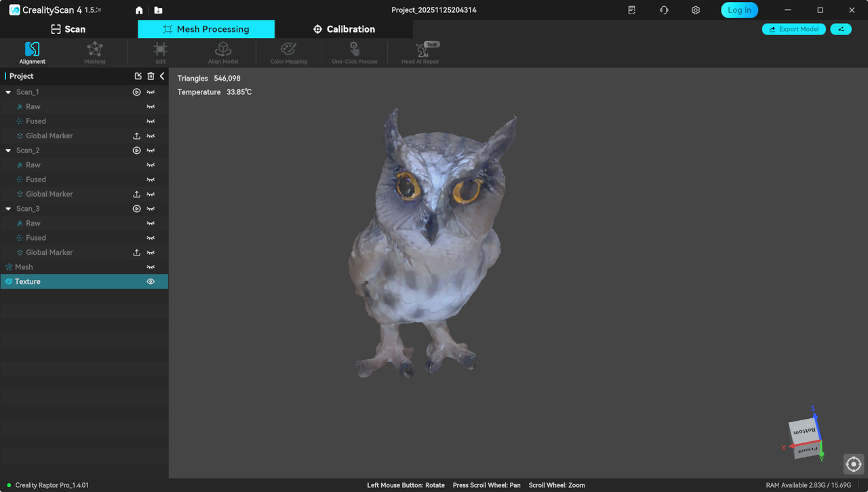The image size is (868, 492).
Task: Hide the Texture layer via eye icon
Action: [x=151, y=282]
